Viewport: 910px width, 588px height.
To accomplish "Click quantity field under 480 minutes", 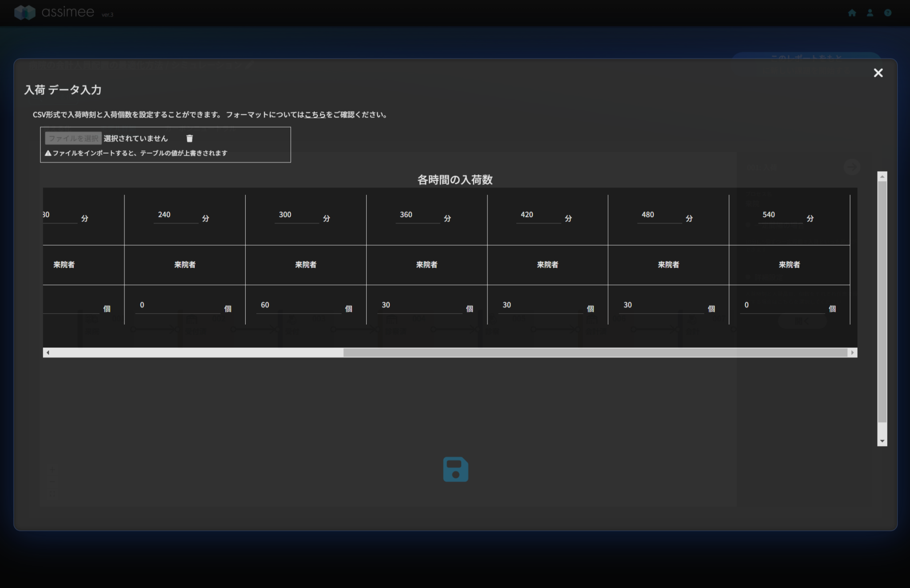I will (x=661, y=306).
